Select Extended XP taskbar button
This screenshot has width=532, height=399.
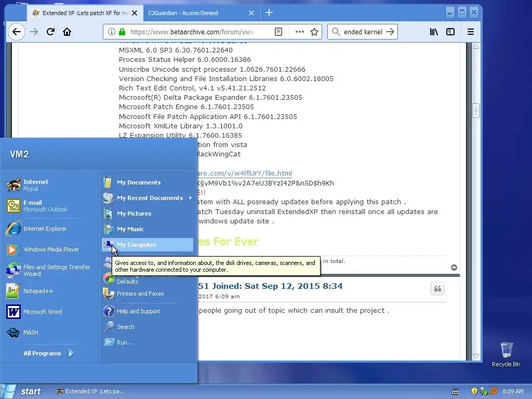[91, 392]
